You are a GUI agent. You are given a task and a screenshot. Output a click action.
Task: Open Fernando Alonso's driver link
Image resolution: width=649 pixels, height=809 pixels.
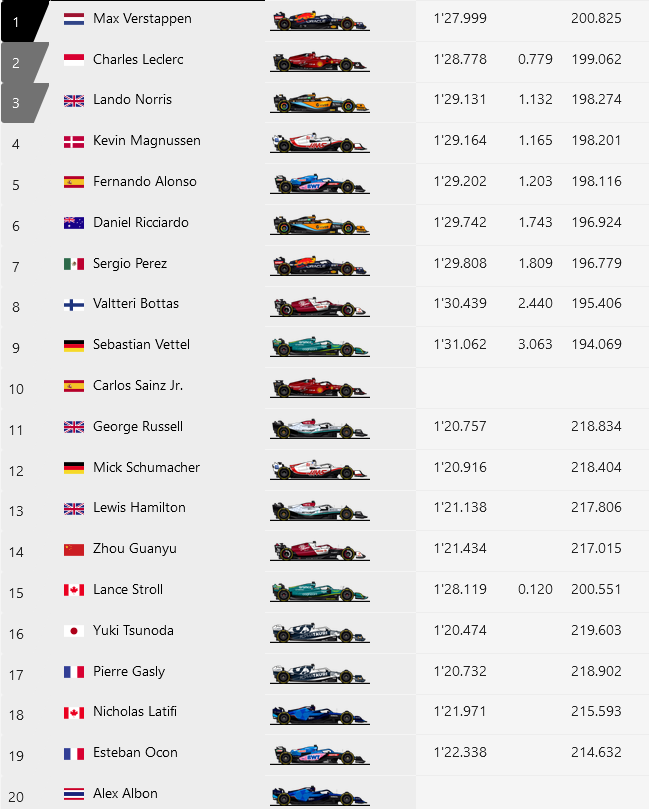pyautogui.click(x=144, y=182)
